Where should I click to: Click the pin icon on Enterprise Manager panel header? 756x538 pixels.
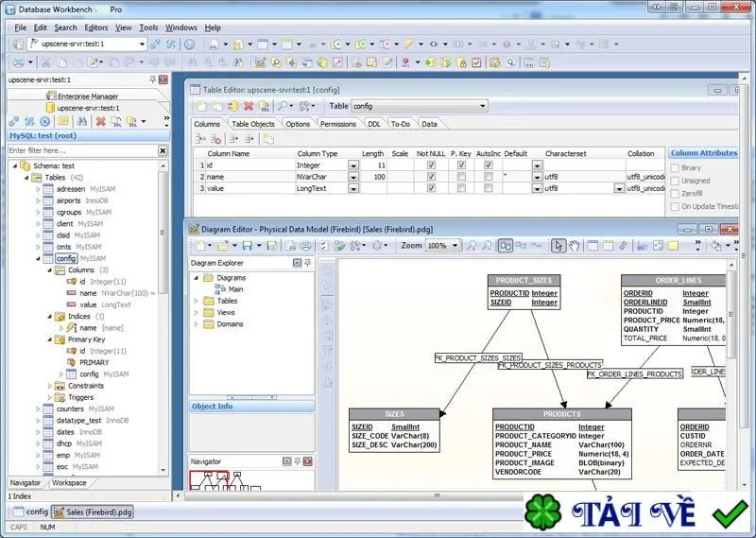153,79
